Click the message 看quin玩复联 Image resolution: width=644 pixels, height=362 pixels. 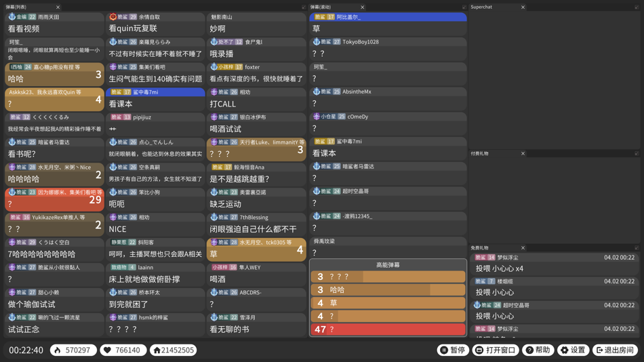pyautogui.click(x=155, y=24)
